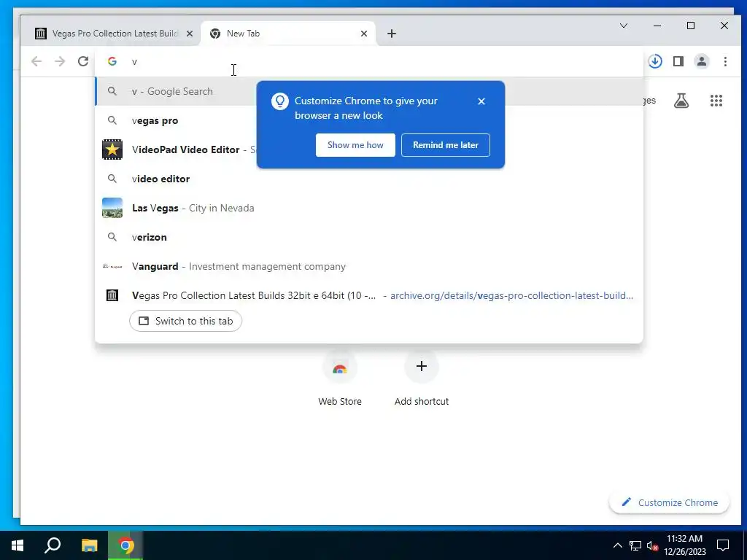The width and height of the screenshot is (747, 560).
Task: Open the Google apps grid icon
Action: [716, 101]
